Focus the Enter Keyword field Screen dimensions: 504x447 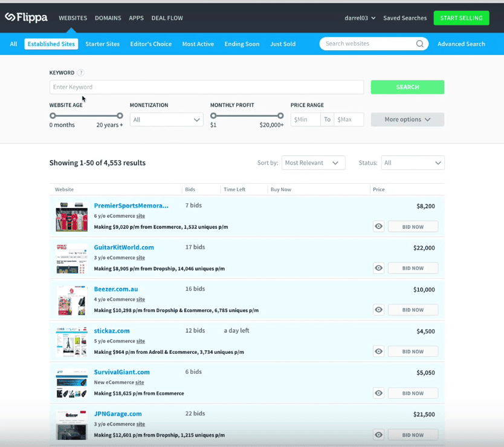coord(207,87)
